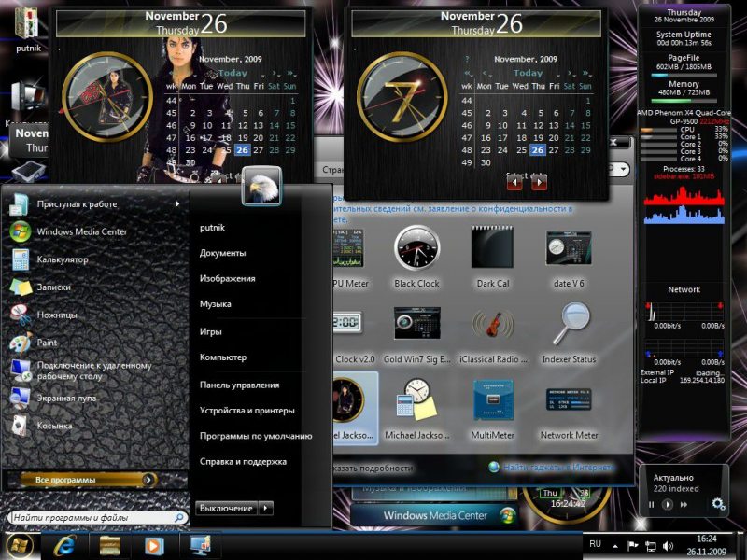Select day 27 in the right calendar
The width and height of the screenshot is (747, 560).
coord(553,150)
